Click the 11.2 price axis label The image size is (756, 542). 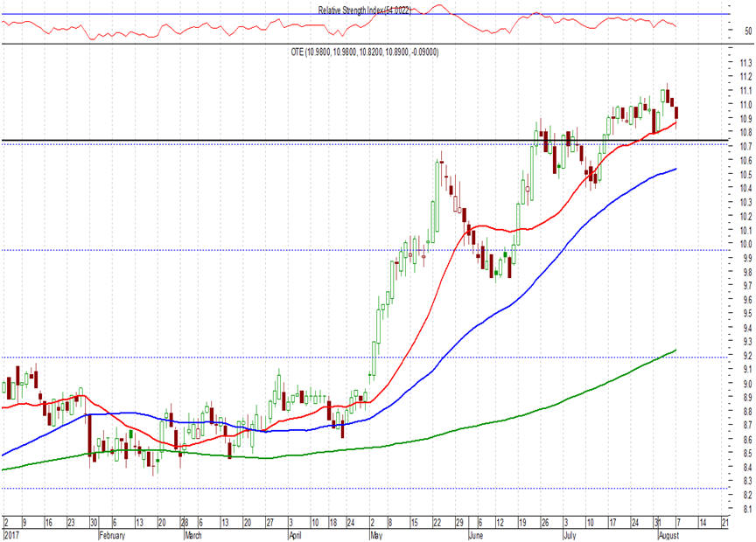point(745,77)
